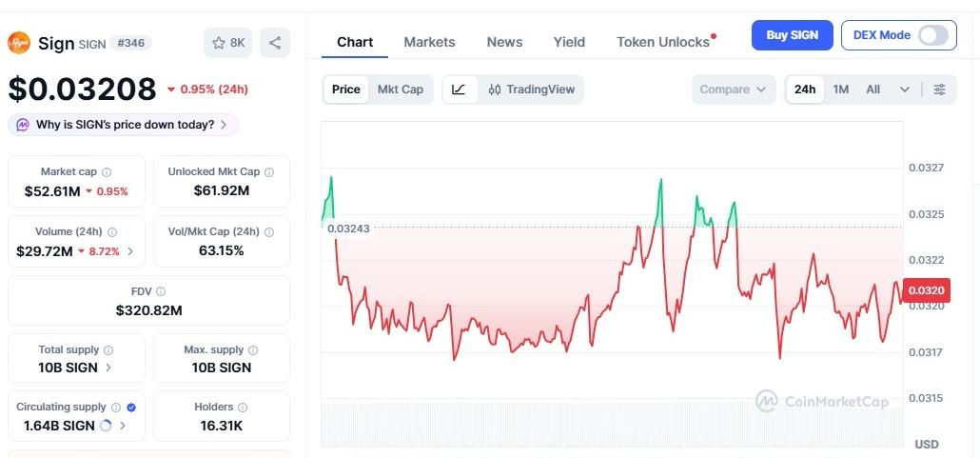Click the share icon next to watchlist

click(x=274, y=43)
